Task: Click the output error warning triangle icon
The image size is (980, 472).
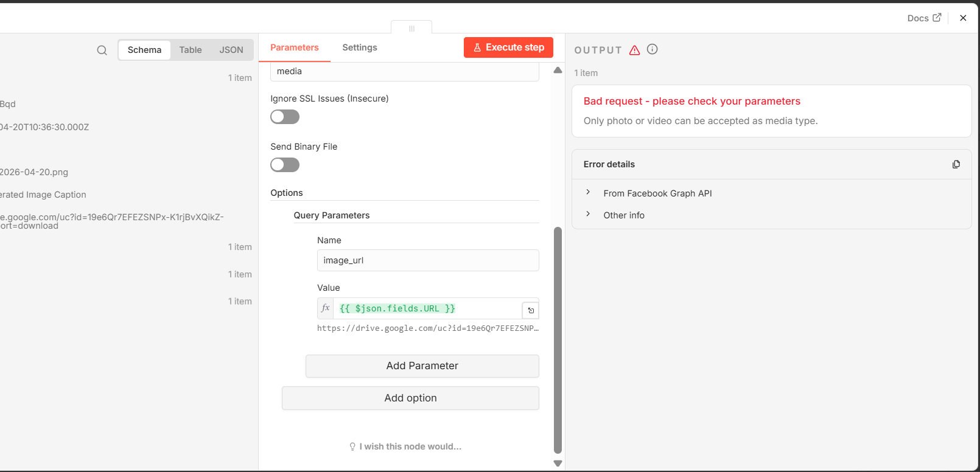Action: [634, 50]
